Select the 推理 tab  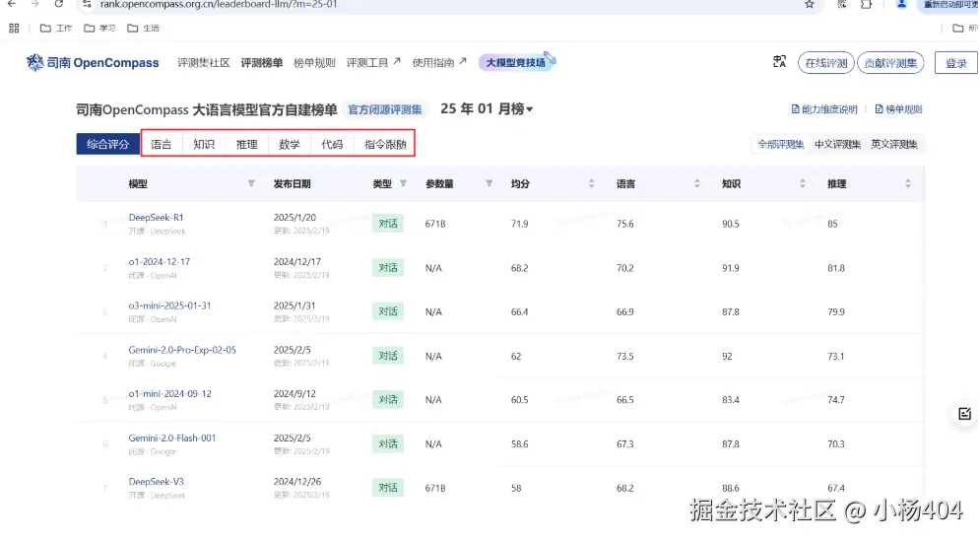(246, 145)
